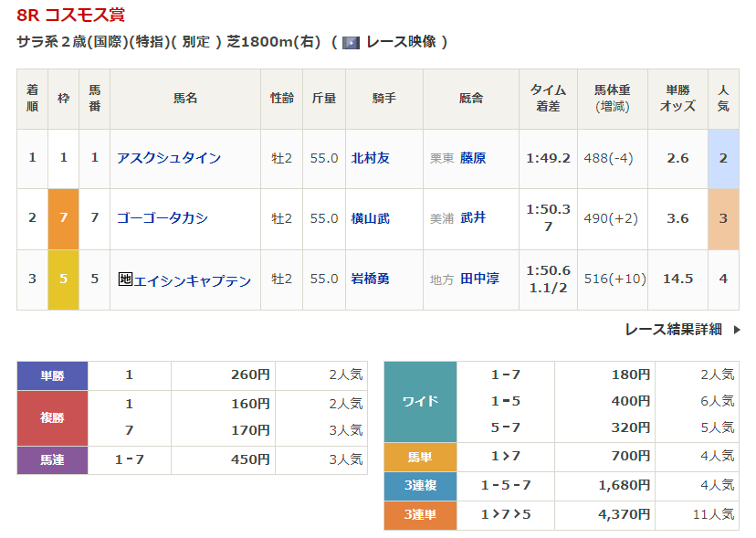Image resolution: width=756 pixels, height=538 pixels.
Task: Select horse ゴーゴータカシ
Action: (x=163, y=218)
